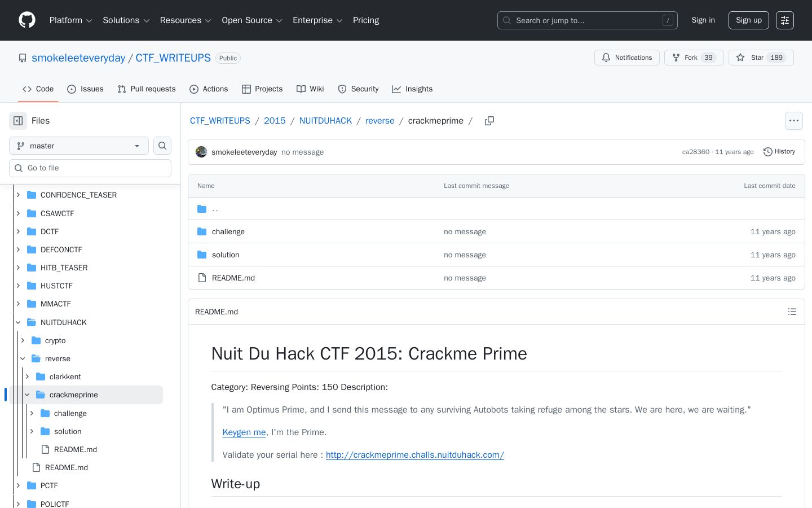The height and width of the screenshot is (508, 812).
Task: Click the README.md file icon in file table
Action: coord(202,278)
